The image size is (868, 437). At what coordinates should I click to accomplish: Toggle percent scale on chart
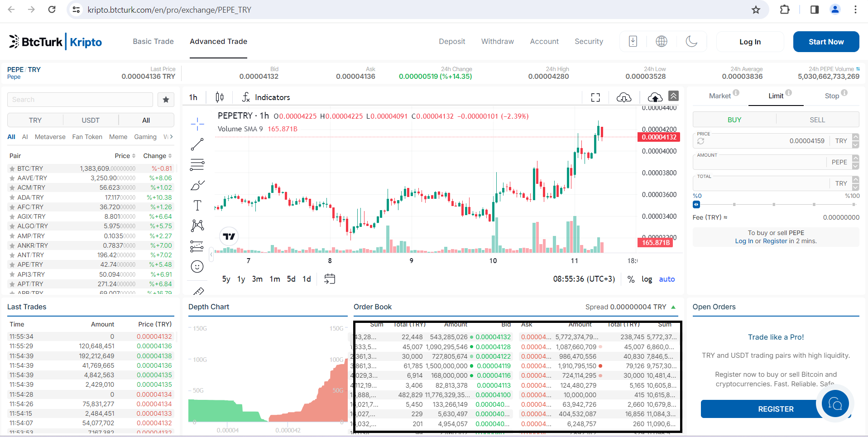[x=631, y=279]
